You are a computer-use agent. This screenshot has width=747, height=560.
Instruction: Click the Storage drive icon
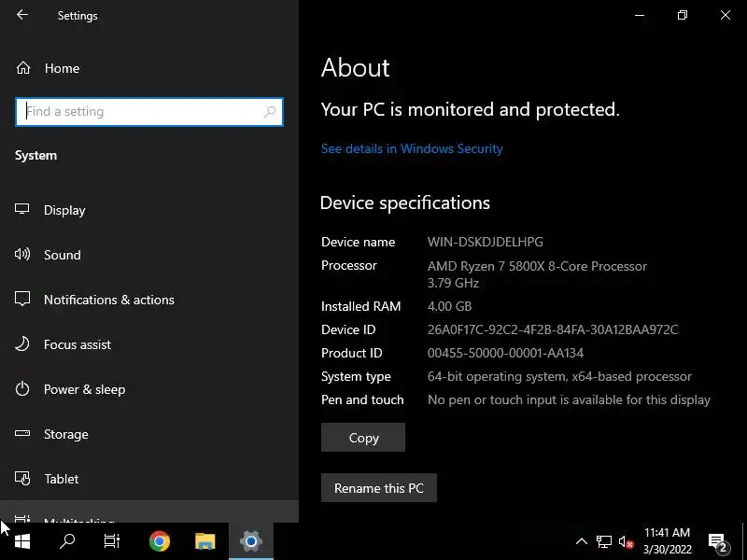pos(21,433)
